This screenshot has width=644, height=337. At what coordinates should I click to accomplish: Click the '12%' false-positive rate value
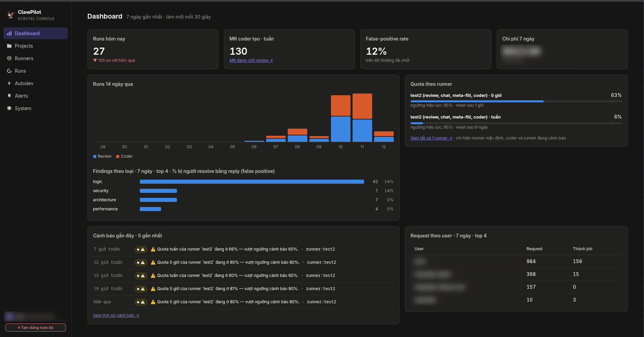pos(376,51)
